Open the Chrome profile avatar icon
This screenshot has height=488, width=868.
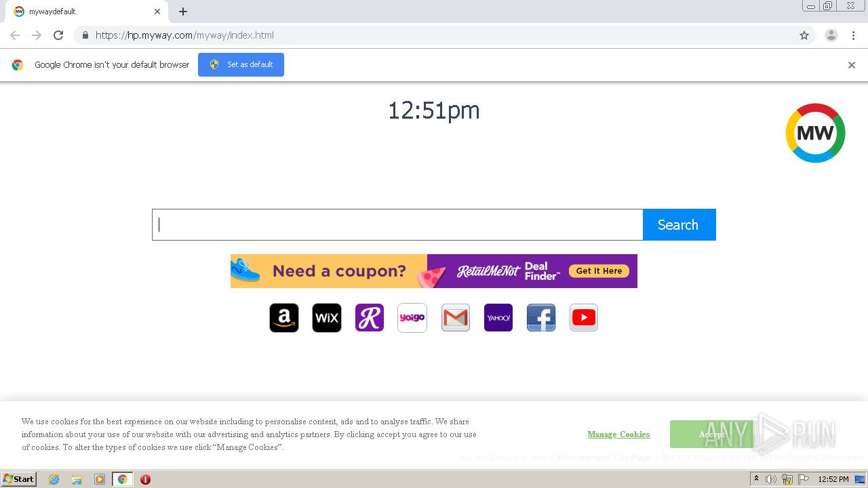(x=831, y=35)
